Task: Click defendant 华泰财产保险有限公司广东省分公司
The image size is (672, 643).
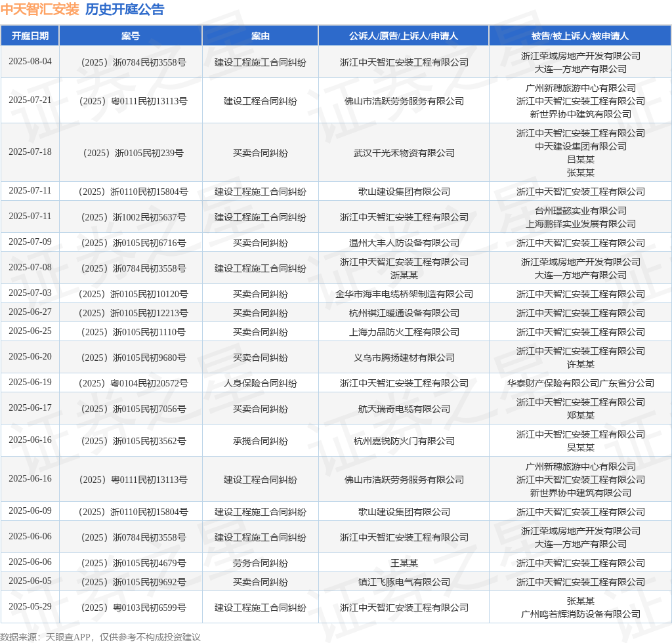Action: pyautogui.click(x=580, y=383)
